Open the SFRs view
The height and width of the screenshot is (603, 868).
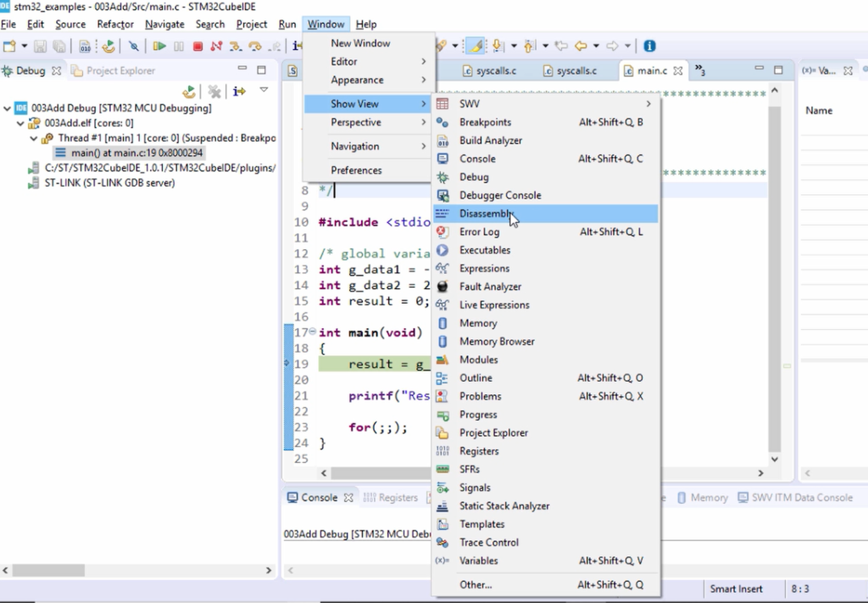coord(546,469)
